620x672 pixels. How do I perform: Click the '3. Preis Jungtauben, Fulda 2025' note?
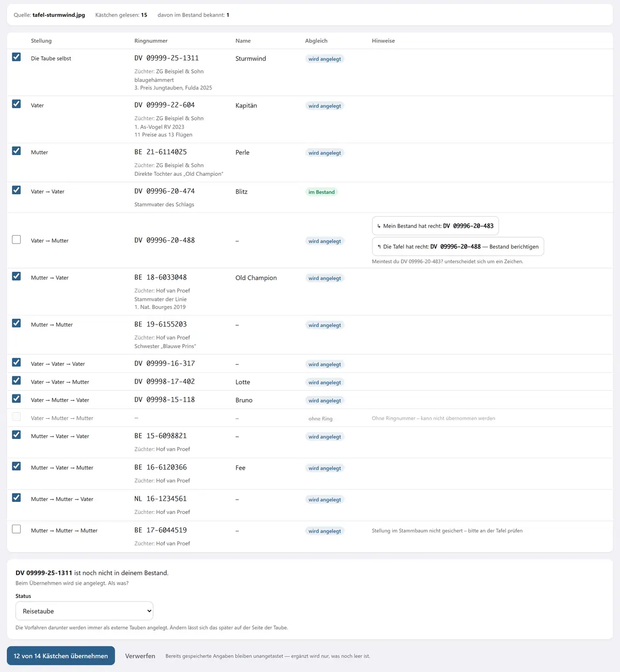tap(173, 88)
